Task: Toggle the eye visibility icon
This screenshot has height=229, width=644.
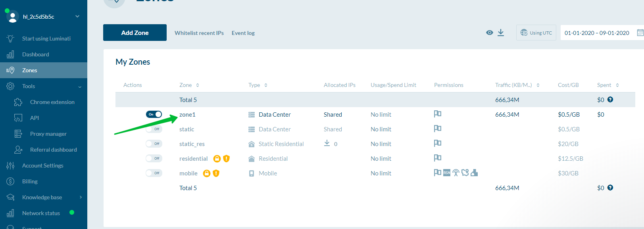Action: coord(490,33)
